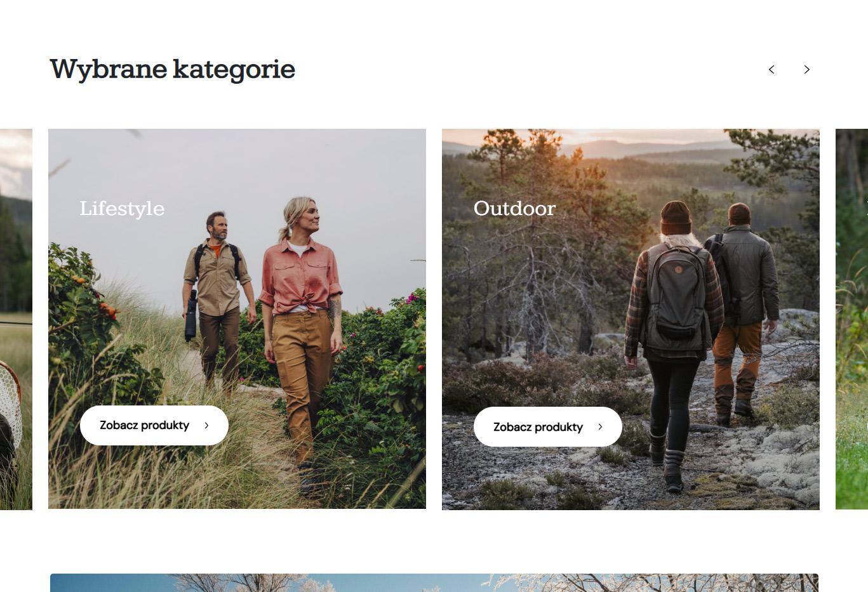
Task: Open the Lifestyle category photo card
Action: tap(237, 319)
